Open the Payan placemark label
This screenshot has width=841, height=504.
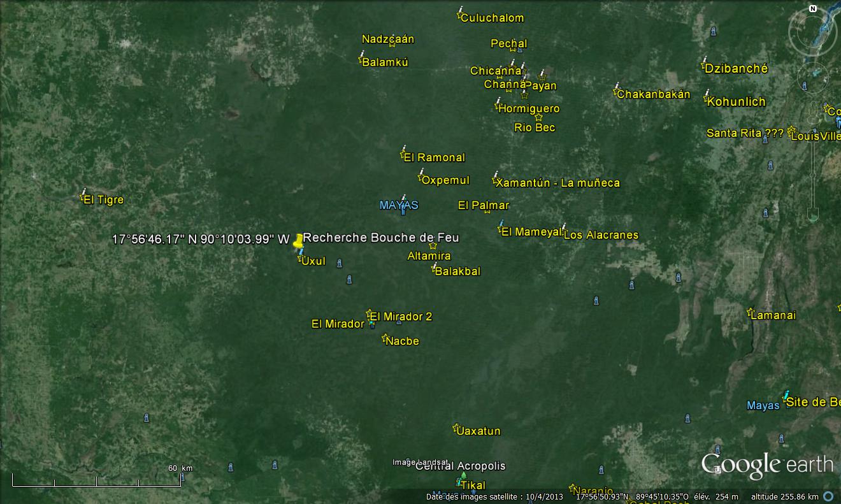542,85
